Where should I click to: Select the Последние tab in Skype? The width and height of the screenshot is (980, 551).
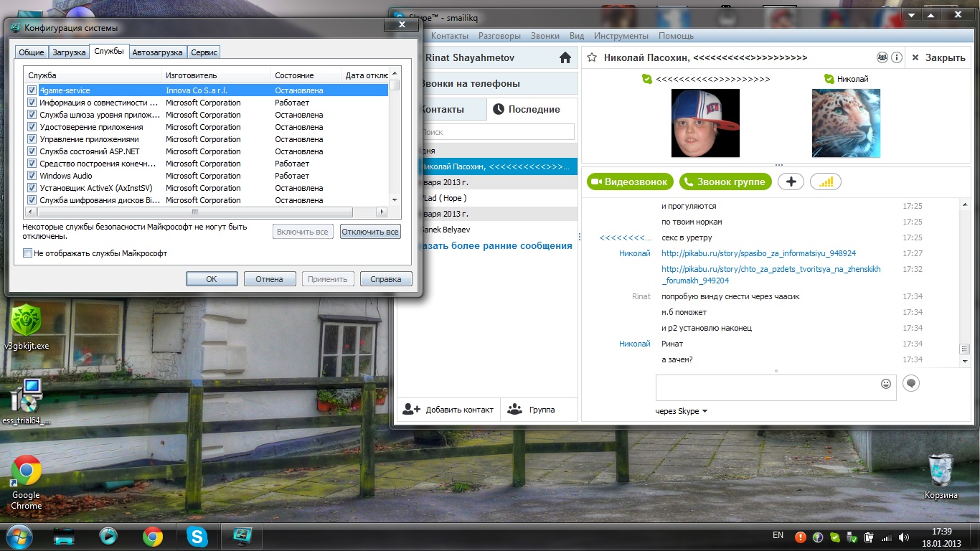pyautogui.click(x=532, y=109)
